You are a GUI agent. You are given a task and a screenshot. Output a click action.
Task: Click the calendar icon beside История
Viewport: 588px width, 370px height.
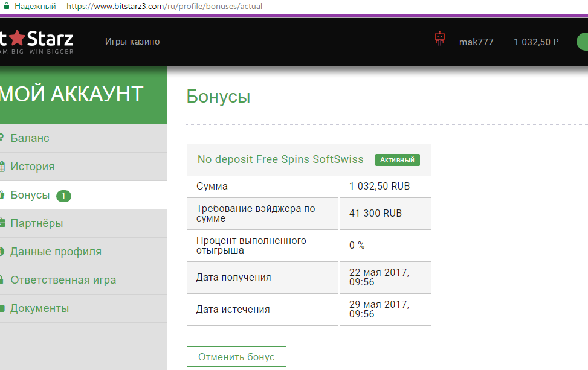[2, 167]
